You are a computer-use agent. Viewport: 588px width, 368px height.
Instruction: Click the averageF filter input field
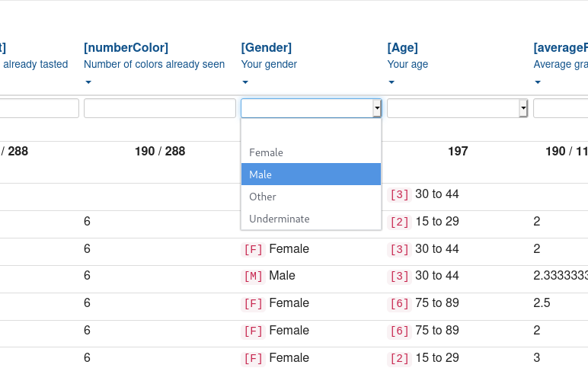point(561,109)
